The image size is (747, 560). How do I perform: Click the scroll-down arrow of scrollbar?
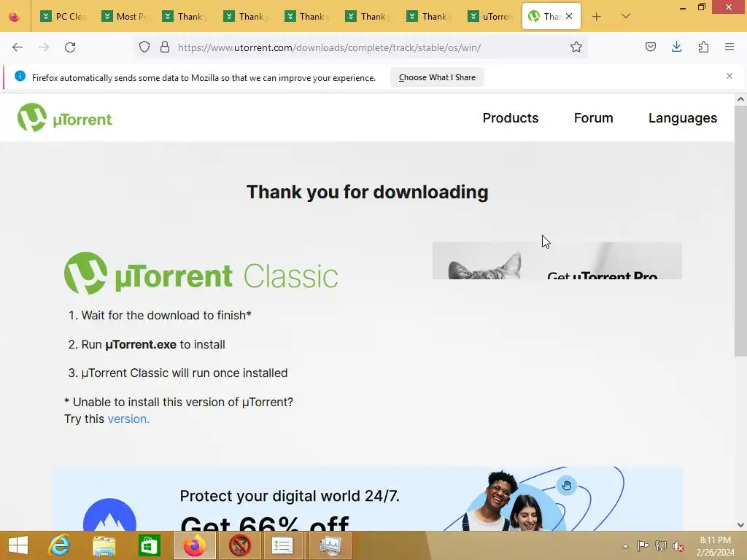point(740,525)
